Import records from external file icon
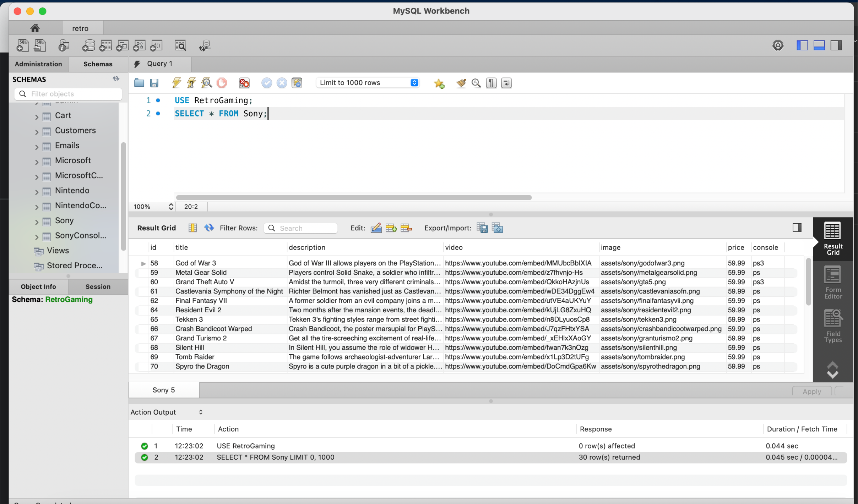Screen dimensions: 858x504 coord(498,228)
